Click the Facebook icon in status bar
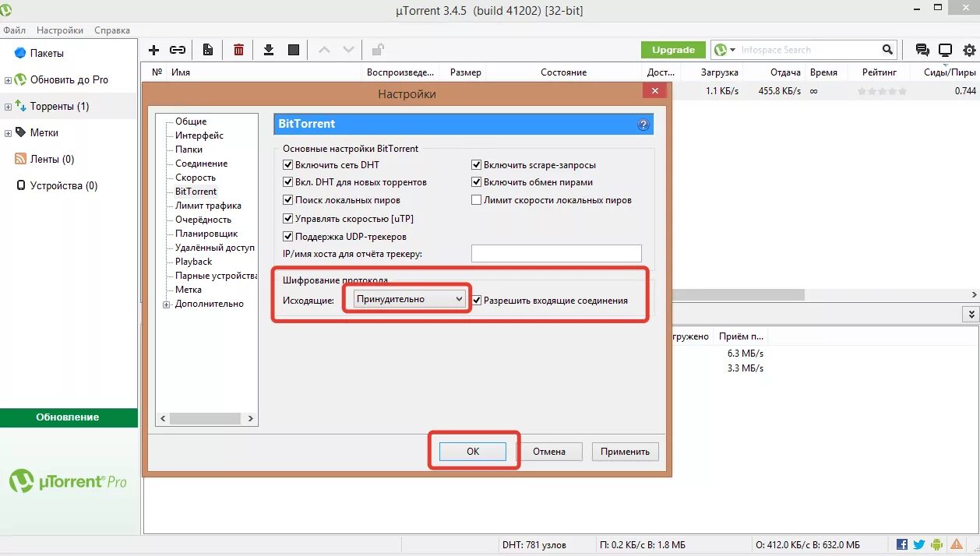This screenshot has width=980, height=556. pos(902,544)
